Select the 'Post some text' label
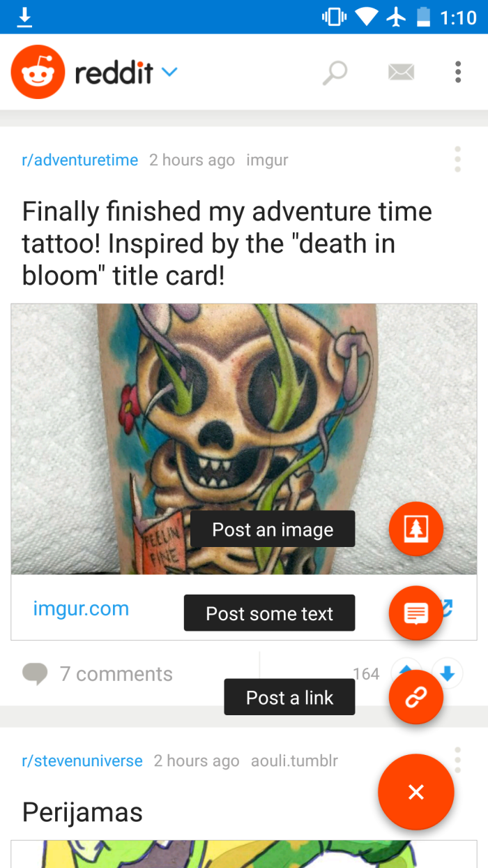The height and width of the screenshot is (868, 488). click(270, 613)
